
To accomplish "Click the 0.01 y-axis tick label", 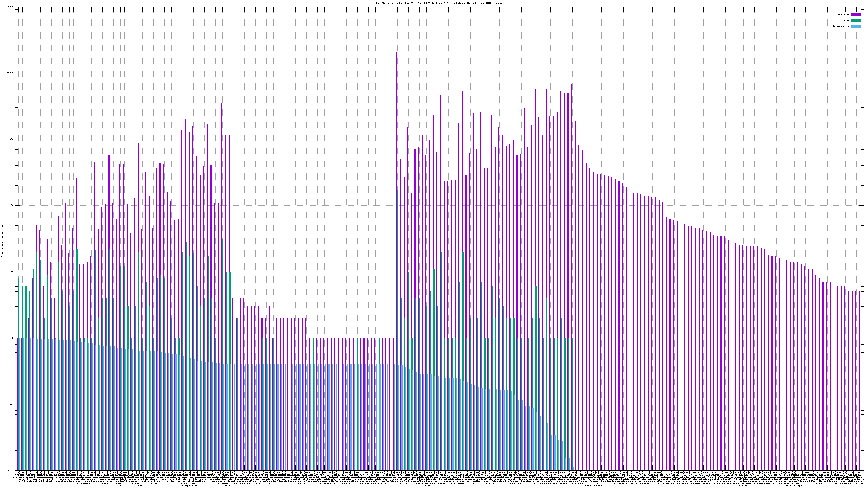I will pos(11,470).
